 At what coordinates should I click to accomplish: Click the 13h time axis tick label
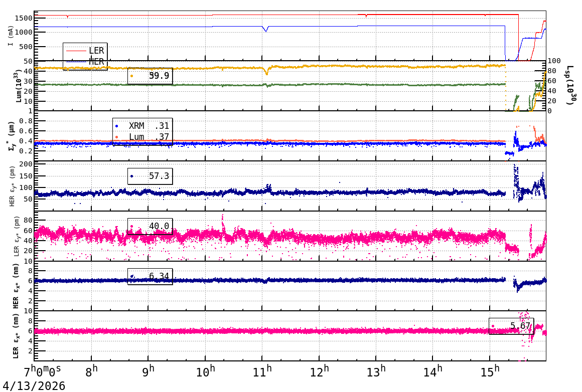(376, 372)
